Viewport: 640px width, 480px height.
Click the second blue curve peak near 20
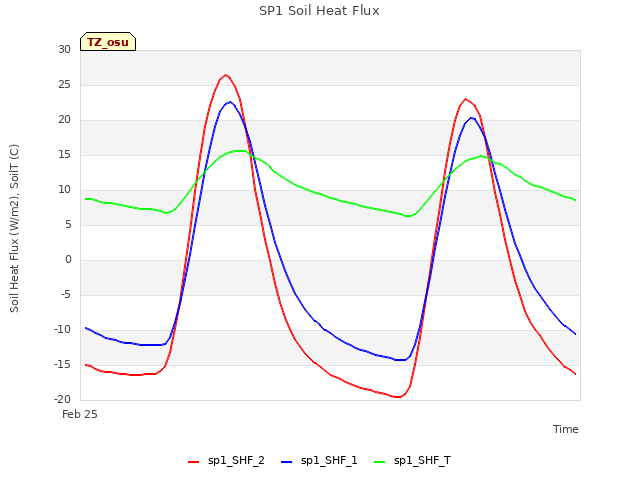471,118
